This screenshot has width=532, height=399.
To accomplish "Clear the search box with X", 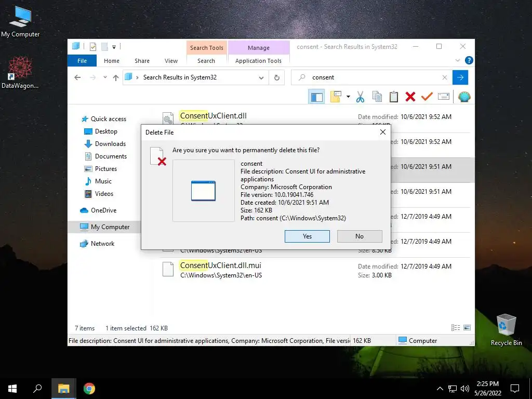I will click(x=445, y=77).
